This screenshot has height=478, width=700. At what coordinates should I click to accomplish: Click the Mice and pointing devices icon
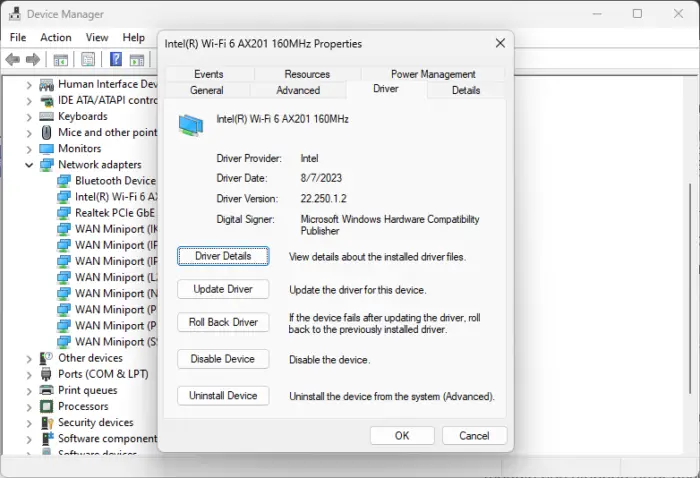pos(46,133)
